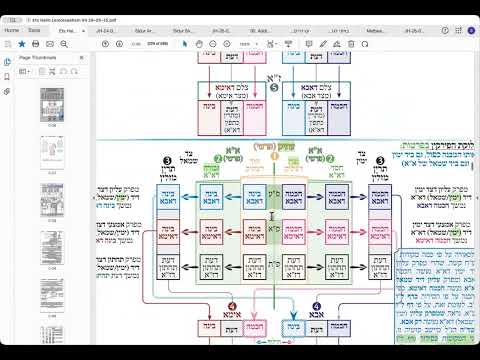This screenshot has width=480, height=360.
Task: Toggle the Page Thumbnails side panel icon
Action: (7, 62)
